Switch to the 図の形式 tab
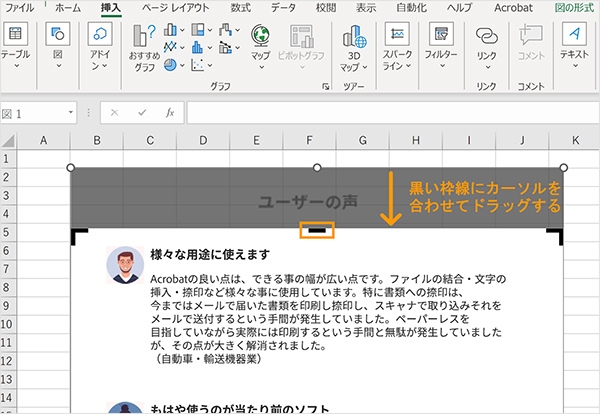 tap(574, 8)
